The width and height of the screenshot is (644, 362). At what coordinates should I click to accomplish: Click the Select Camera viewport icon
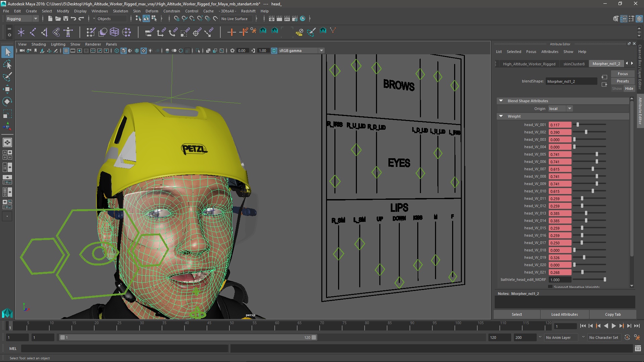click(x=22, y=51)
